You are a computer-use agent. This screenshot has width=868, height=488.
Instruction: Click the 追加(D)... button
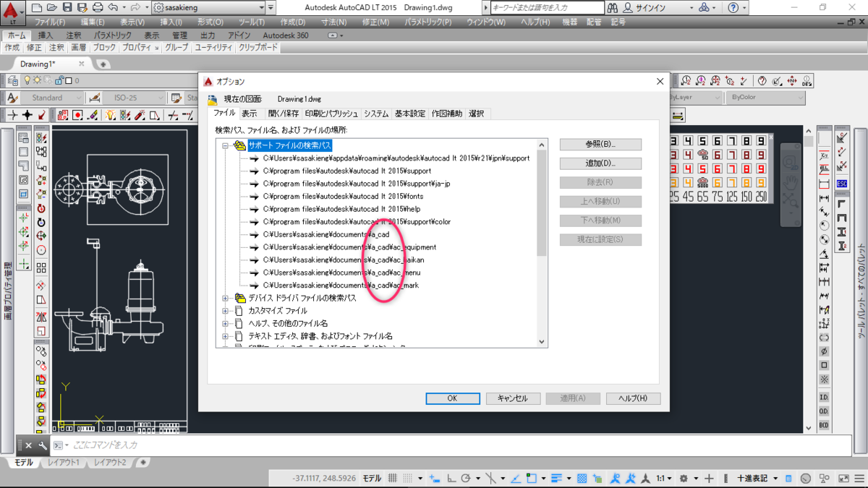600,163
